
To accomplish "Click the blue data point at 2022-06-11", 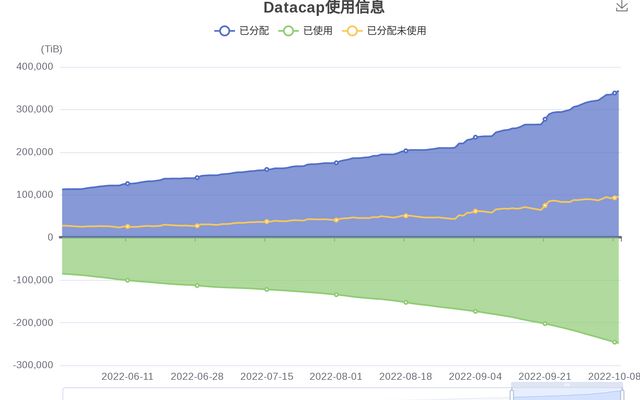I will [127, 184].
